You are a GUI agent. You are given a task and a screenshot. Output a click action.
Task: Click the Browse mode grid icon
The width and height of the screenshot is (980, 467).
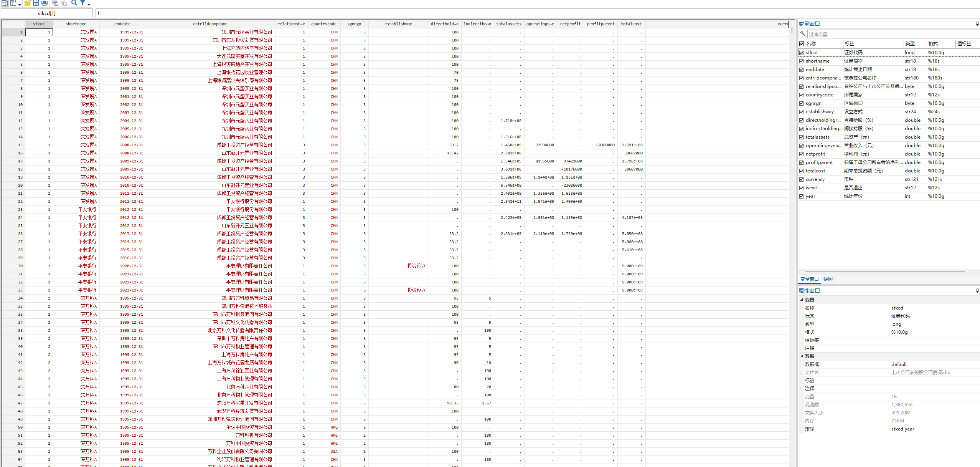13,3
